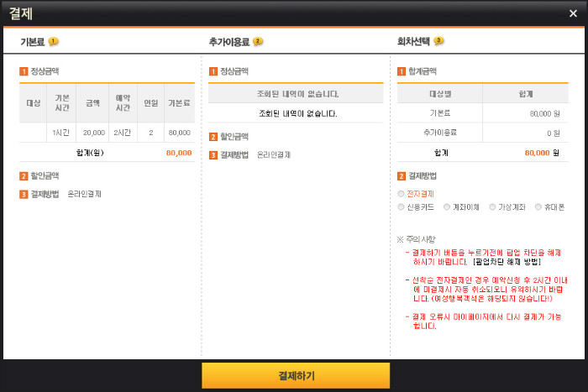Click orange 2 icon beside 할인금액 in 기본료

[x=24, y=176]
